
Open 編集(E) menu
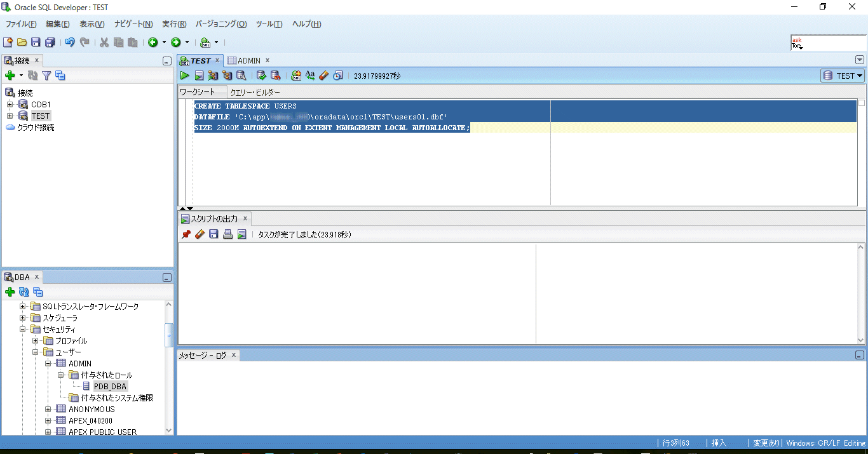pos(58,24)
